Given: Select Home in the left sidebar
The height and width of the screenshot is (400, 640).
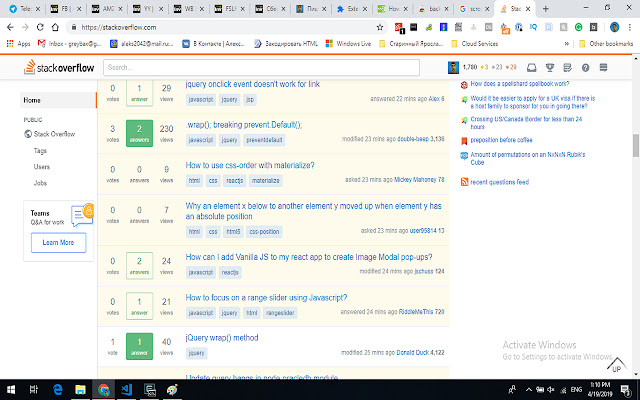Looking at the screenshot, I should coord(58,100).
